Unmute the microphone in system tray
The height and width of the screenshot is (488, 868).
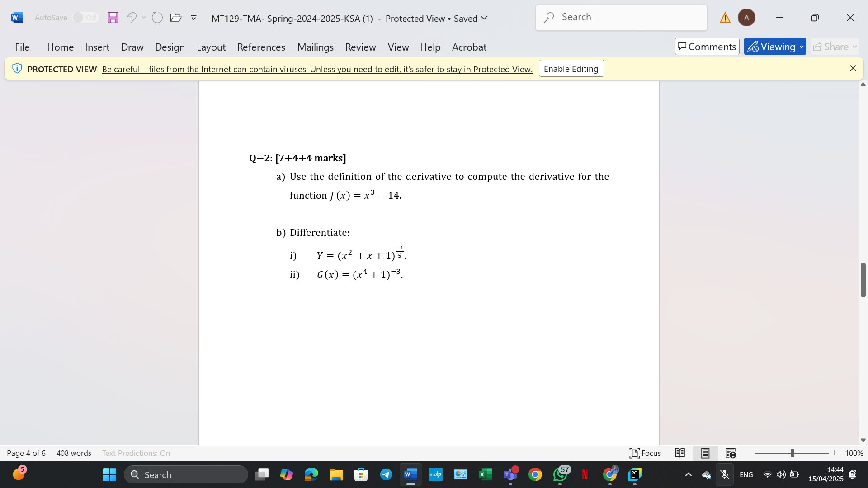pos(725,474)
